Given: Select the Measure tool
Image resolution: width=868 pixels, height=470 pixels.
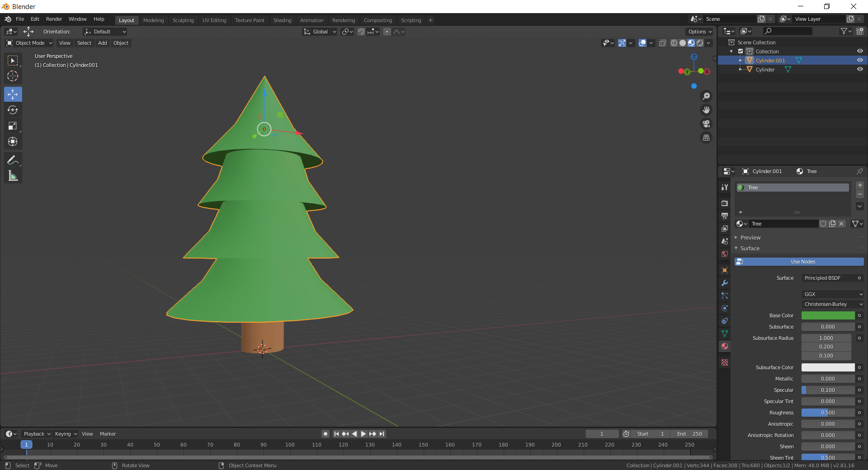Looking at the screenshot, I should click(13, 175).
